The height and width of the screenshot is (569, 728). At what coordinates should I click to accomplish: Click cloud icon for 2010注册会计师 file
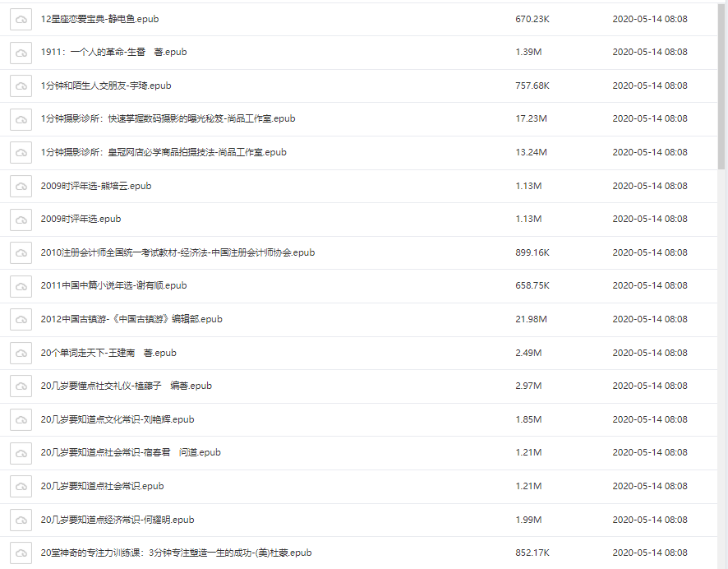coord(21,252)
